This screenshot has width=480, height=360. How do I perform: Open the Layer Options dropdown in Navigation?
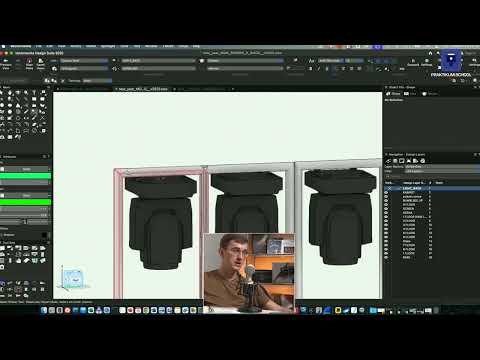click(442, 166)
